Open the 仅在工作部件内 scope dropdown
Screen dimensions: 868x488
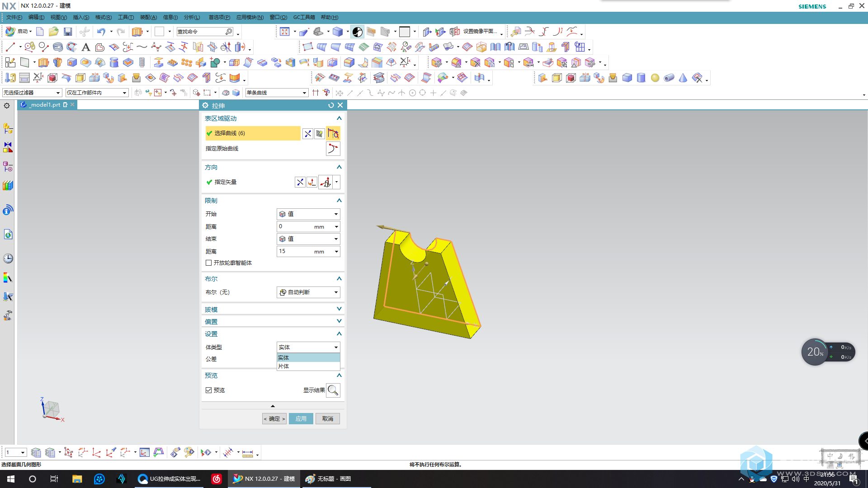(97, 93)
